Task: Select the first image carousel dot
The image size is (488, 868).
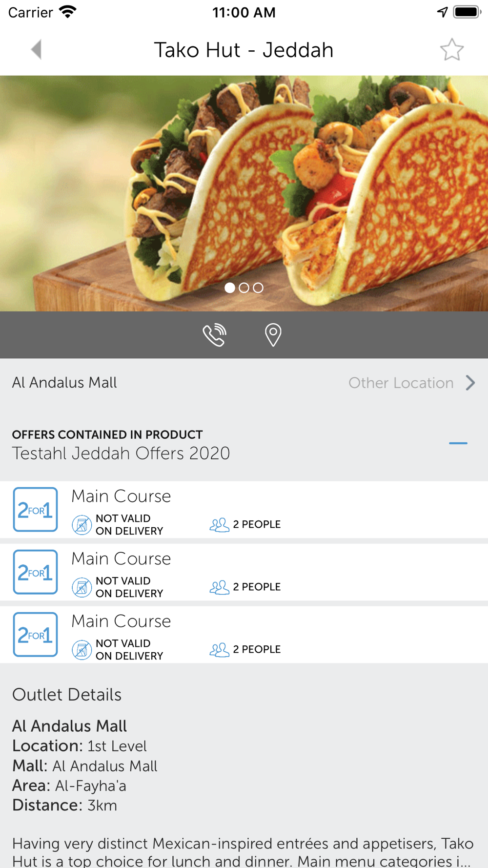Action: tap(230, 288)
